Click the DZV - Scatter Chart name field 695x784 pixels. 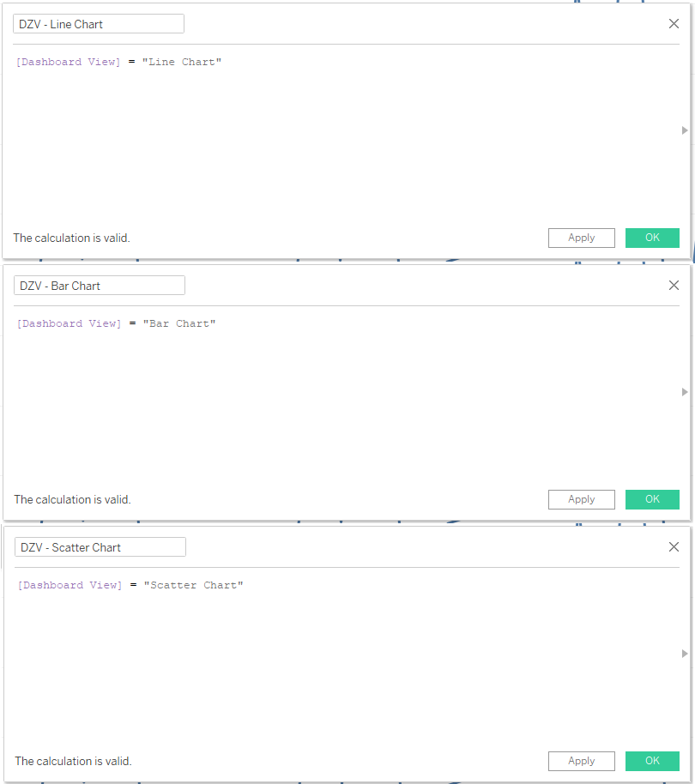coord(100,547)
